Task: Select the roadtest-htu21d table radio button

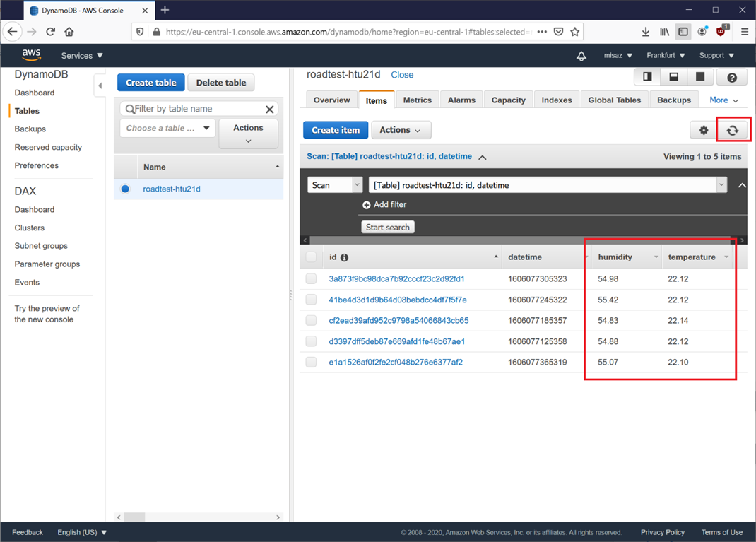Action: pos(125,189)
